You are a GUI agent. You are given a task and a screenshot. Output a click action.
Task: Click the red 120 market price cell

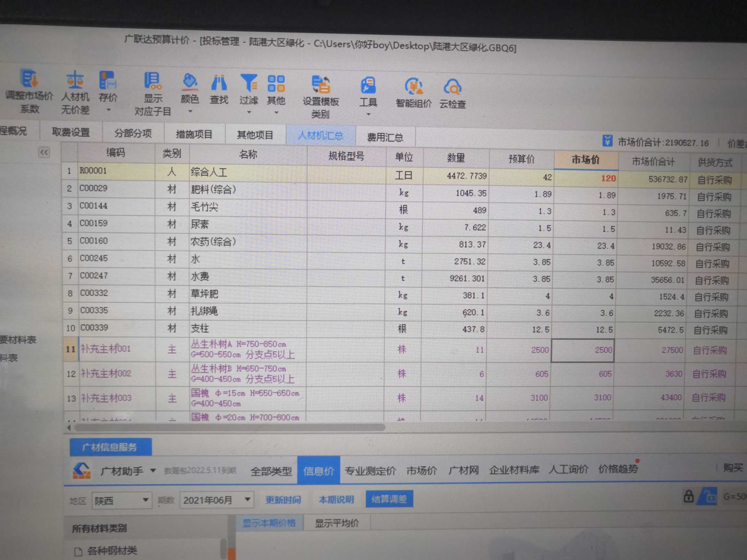[586, 178]
